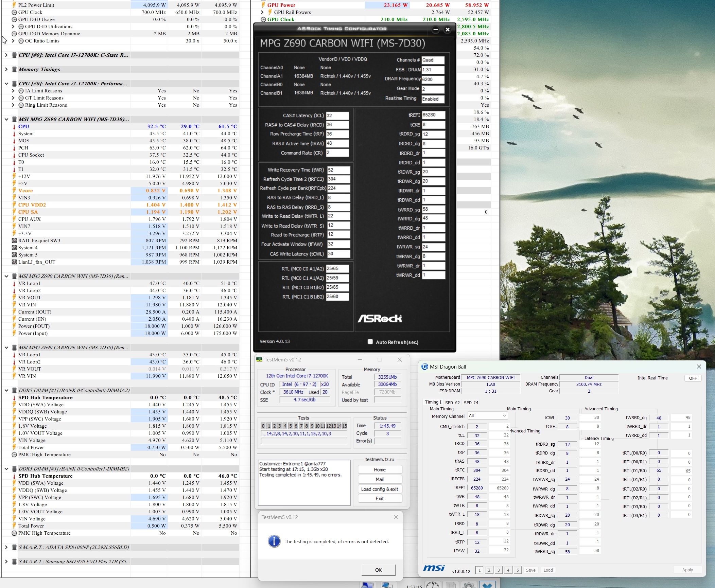Click the MSI Dragon Ball title bar icon

pos(424,367)
